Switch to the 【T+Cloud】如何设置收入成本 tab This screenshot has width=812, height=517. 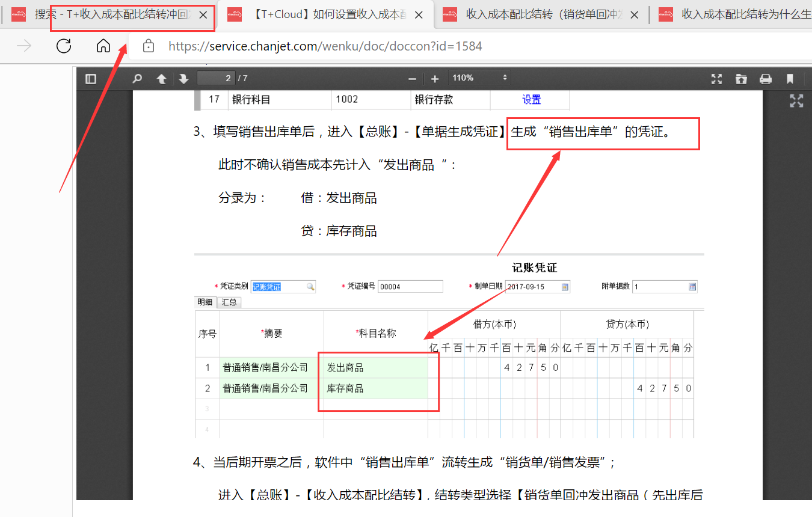click(324, 14)
